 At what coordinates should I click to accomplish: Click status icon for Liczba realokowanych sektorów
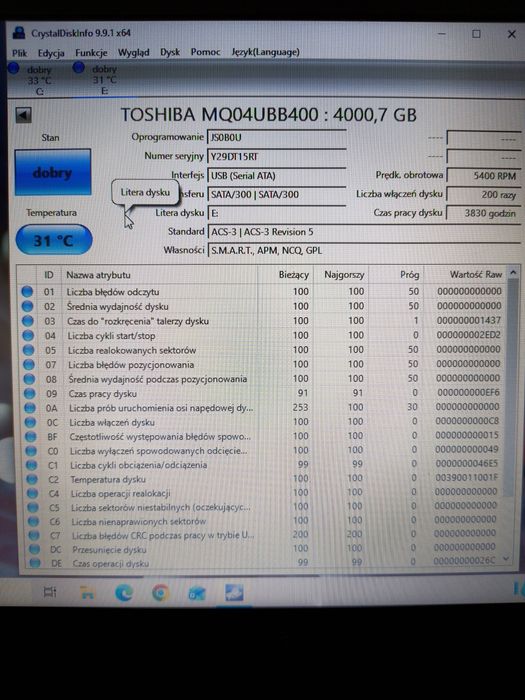pos(29,350)
